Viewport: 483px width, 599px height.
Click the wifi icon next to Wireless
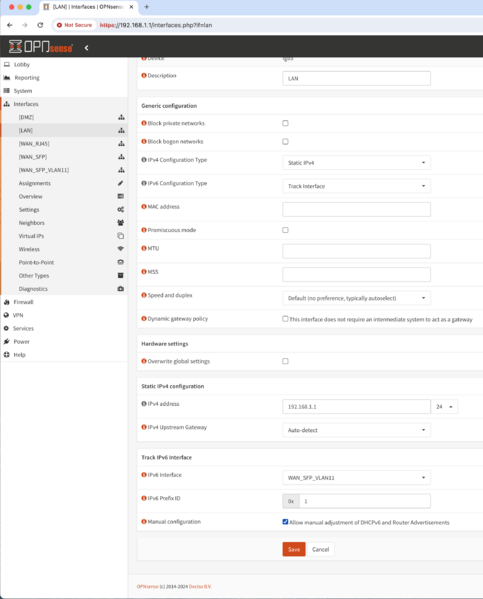[121, 249]
